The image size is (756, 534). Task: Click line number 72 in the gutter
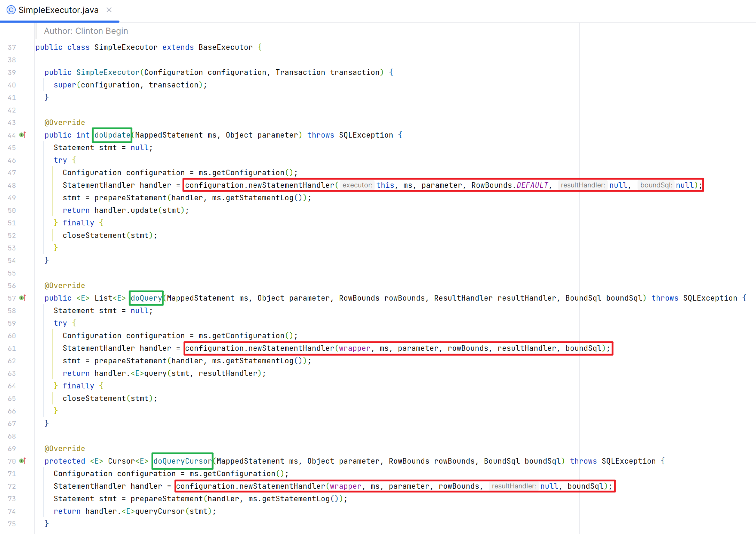12,486
